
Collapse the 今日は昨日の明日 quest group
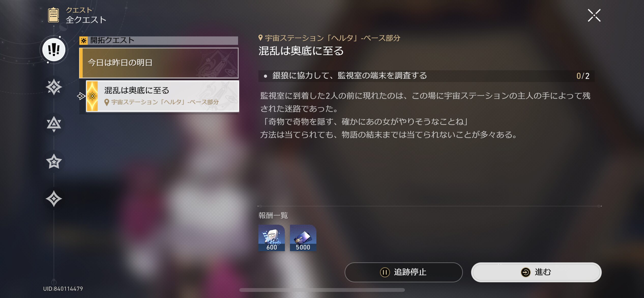tap(159, 63)
